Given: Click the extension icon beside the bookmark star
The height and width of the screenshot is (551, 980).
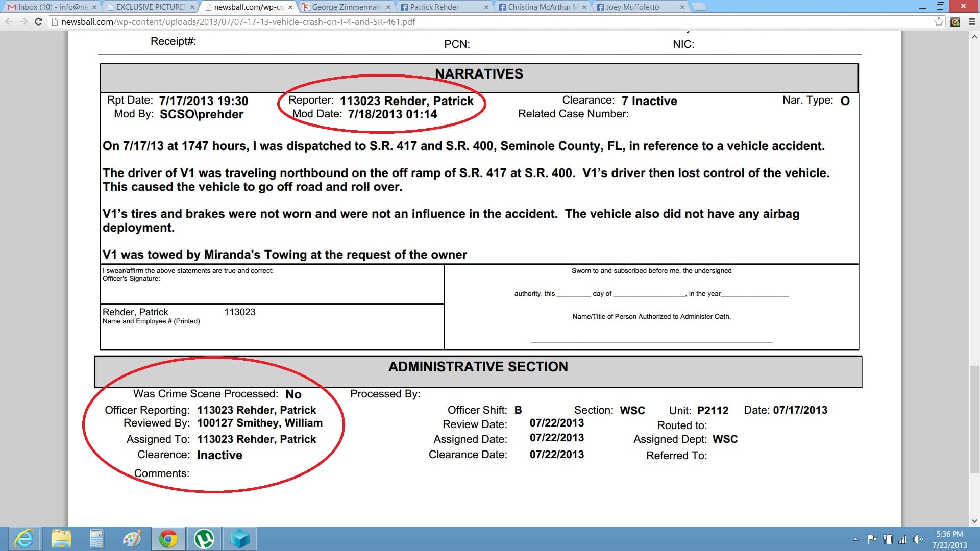Looking at the screenshot, I should pyautogui.click(x=955, y=22).
